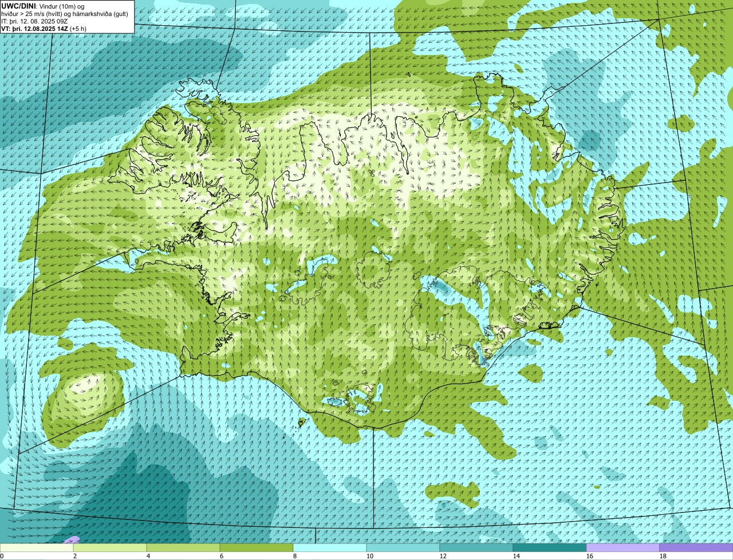
Task: Select the '8' colour scale label
Action: 295,556
